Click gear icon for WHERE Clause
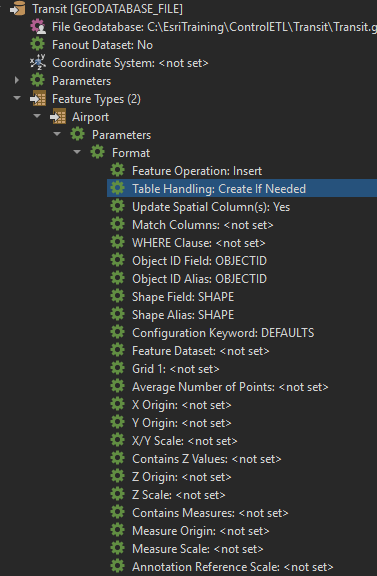 click(118, 243)
